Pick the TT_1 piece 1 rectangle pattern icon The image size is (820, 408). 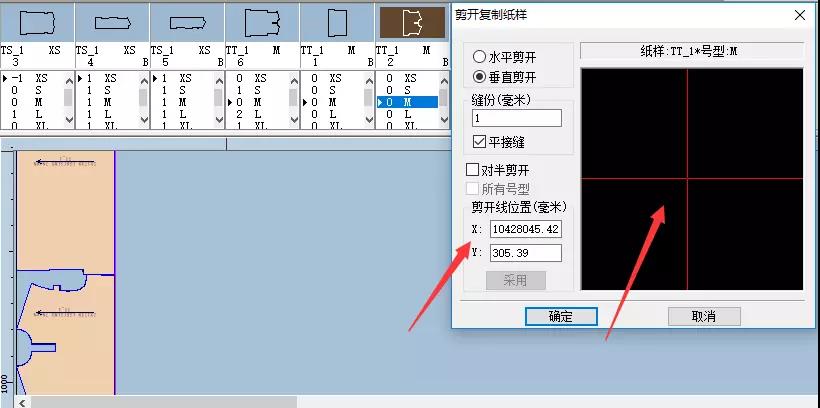pos(336,21)
